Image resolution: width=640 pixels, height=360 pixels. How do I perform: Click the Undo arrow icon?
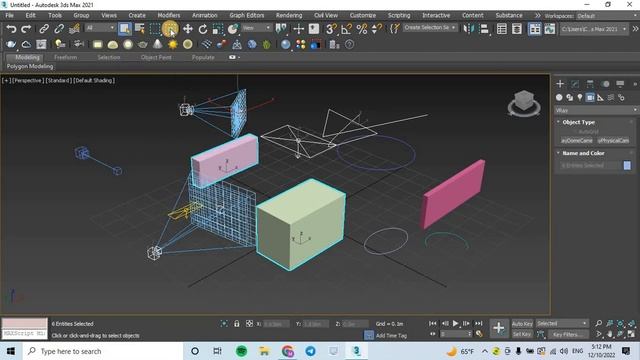pos(11,29)
